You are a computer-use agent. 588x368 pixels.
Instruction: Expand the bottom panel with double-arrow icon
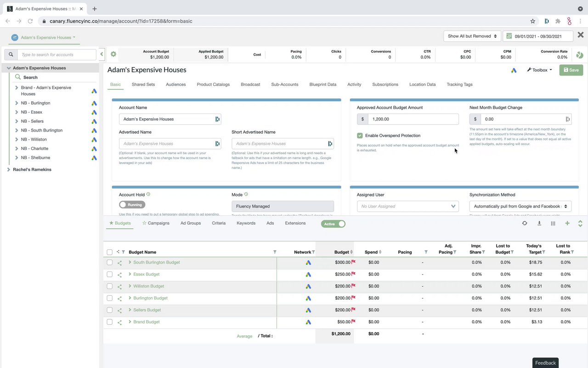(x=580, y=223)
